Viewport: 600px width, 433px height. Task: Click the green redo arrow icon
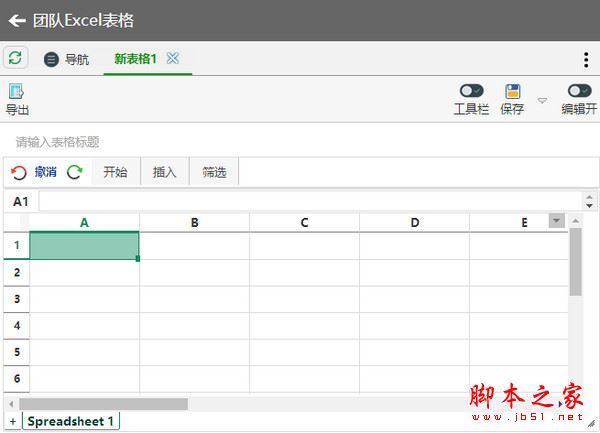[x=75, y=172]
